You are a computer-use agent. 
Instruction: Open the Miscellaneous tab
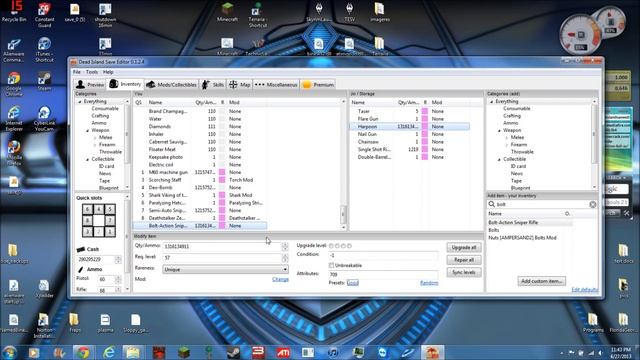pyautogui.click(x=276, y=84)
